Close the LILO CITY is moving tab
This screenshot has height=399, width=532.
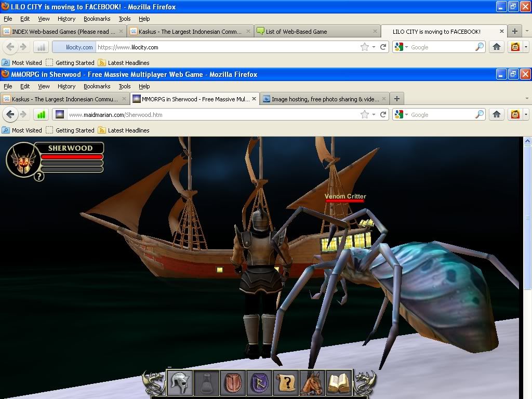coord(502,31)
